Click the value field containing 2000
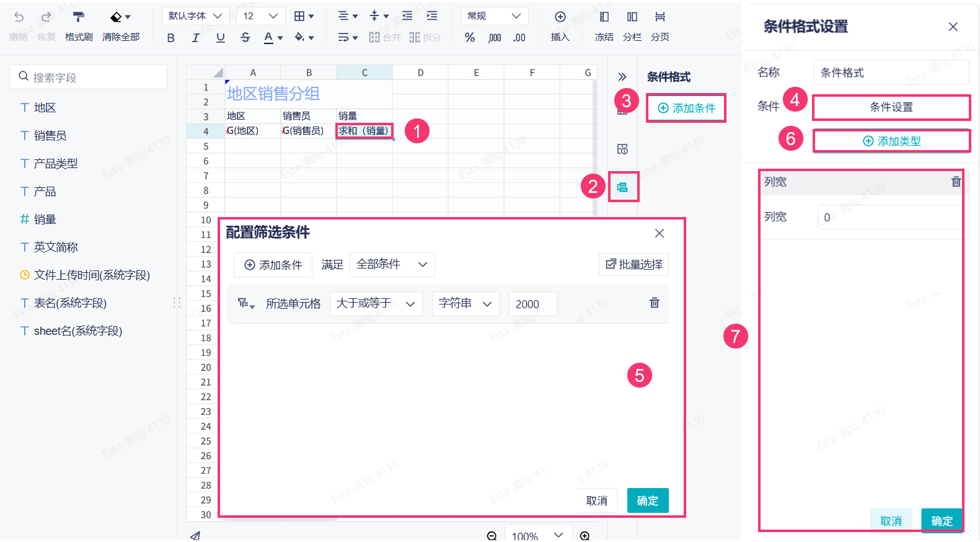The height and width of the screenshot is (542, 980). [533, 304]
